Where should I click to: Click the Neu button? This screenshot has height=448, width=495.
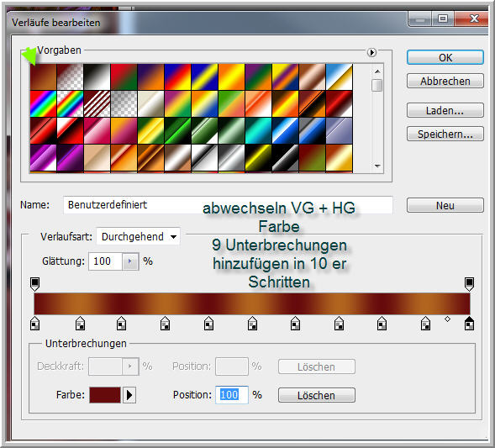445,206
